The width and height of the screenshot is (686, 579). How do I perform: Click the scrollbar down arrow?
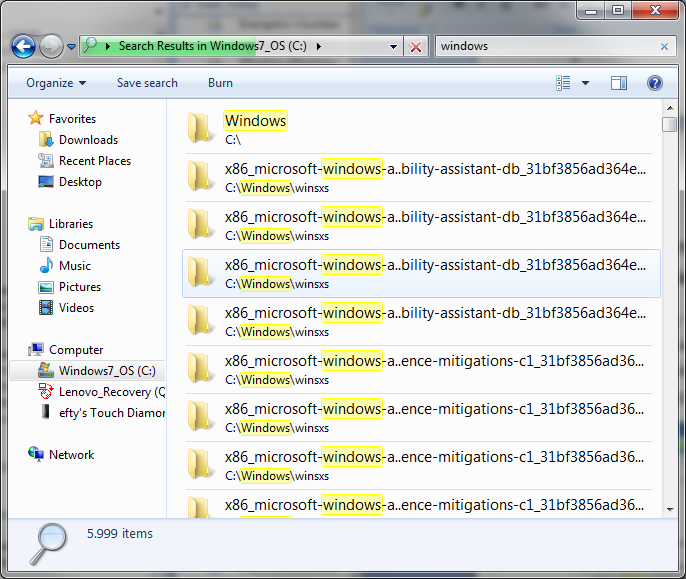[x=670, y=510]
